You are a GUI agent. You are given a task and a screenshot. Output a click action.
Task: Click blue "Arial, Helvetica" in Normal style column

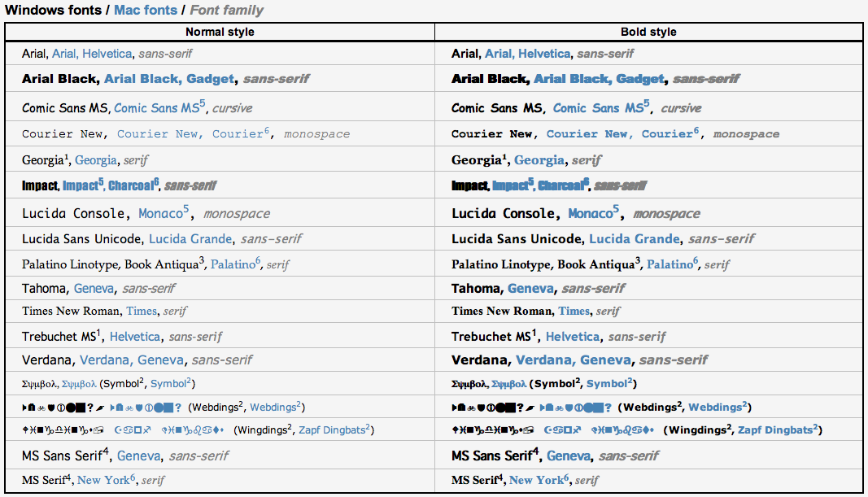coord(92,54)
